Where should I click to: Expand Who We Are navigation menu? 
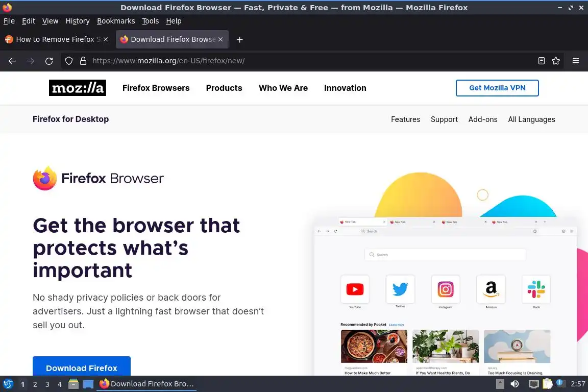coord(283,88)
